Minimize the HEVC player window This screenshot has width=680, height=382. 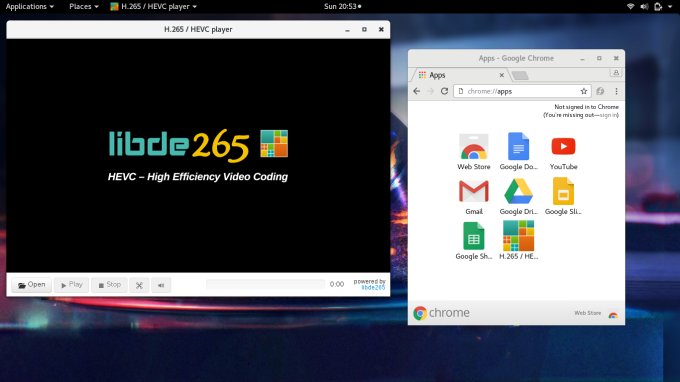[347, 29]
